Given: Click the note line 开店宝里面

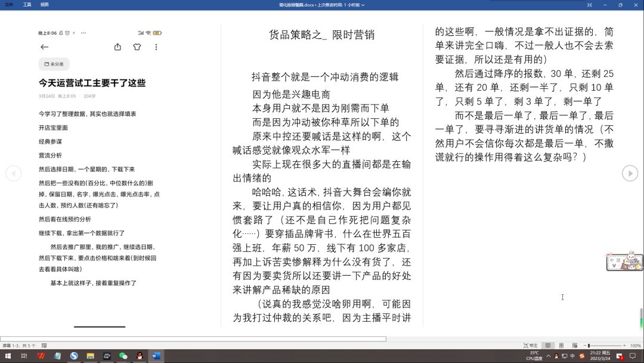Looking at the screenshot, I should tap(54, 128).
